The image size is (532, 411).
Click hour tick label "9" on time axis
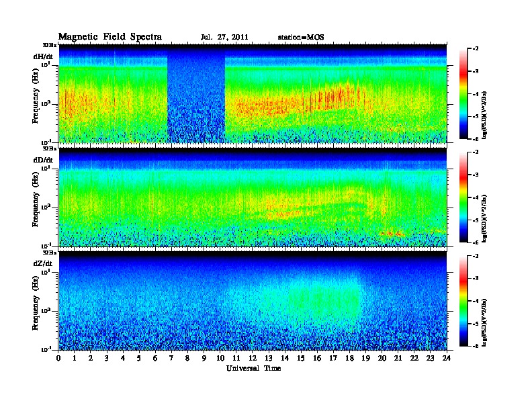point(204,358)
